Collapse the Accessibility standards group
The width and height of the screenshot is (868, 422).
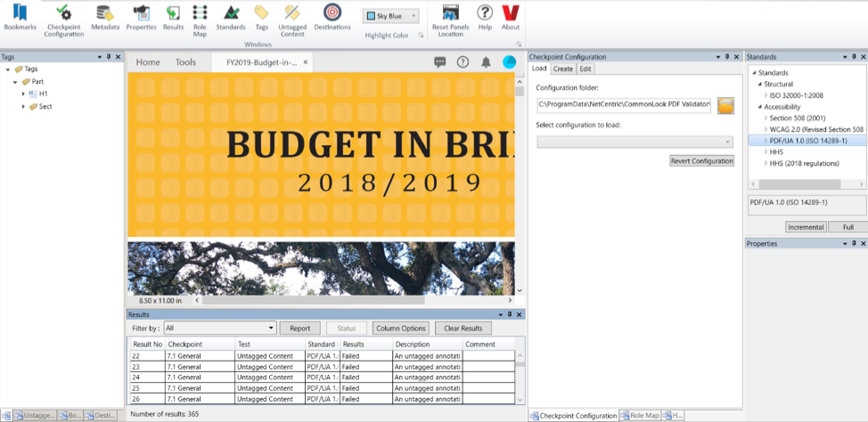point(760,107)
